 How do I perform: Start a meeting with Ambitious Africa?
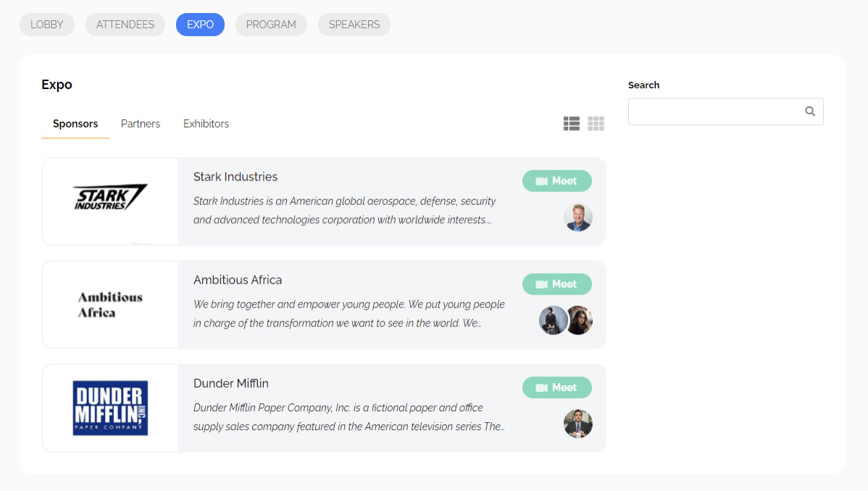(x=556, y=284)
